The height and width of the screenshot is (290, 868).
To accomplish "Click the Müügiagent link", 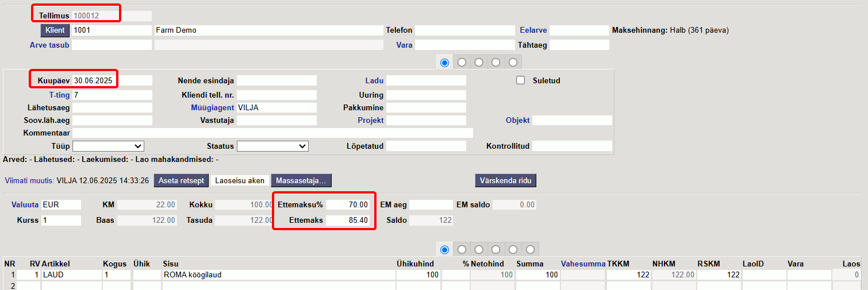I will 213,107.
